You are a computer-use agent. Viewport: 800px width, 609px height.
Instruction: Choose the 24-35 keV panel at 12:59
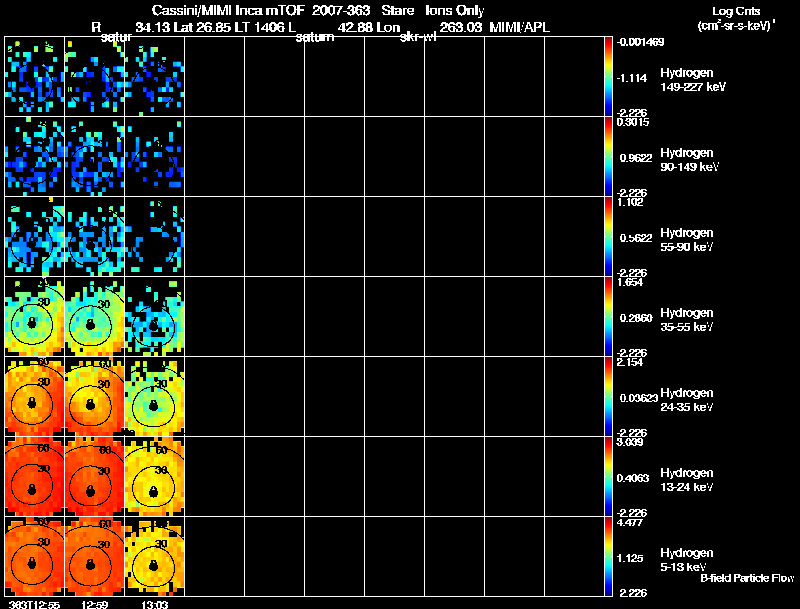coord(94,397)
